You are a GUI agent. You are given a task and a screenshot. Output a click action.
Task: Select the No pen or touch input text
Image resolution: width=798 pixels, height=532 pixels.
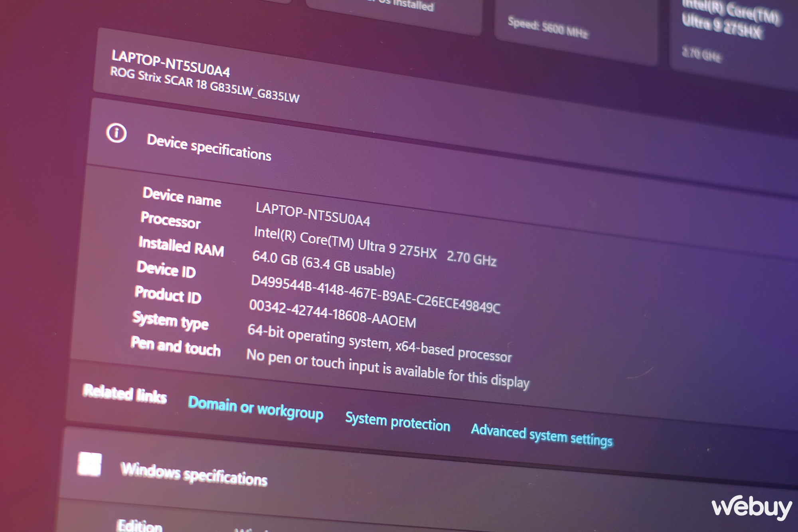coord(388,369)
